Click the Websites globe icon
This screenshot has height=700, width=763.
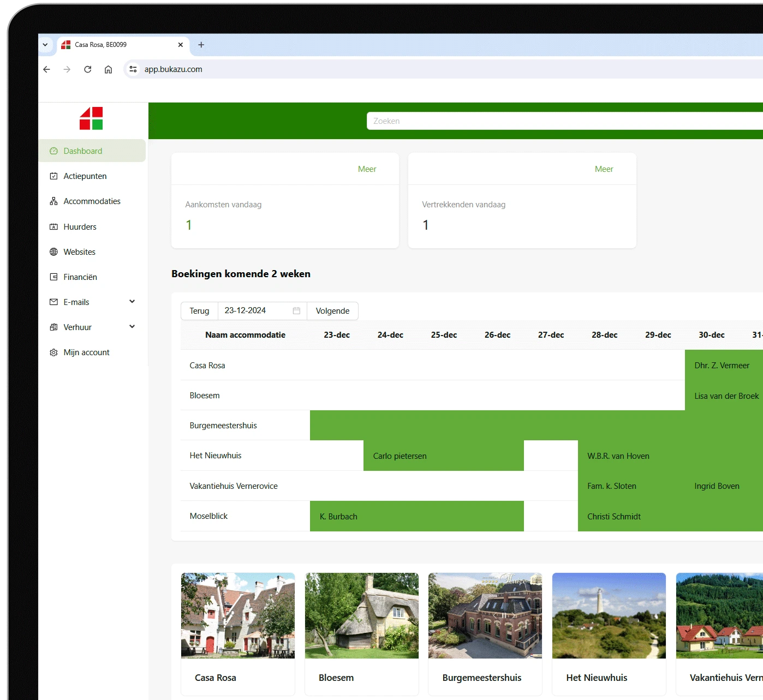(x=53, y=252)
